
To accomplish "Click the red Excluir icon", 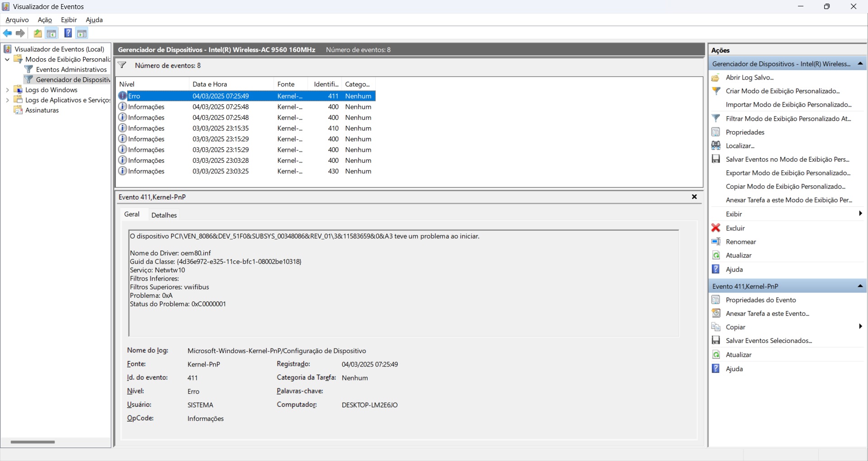I will coord(716,228).
